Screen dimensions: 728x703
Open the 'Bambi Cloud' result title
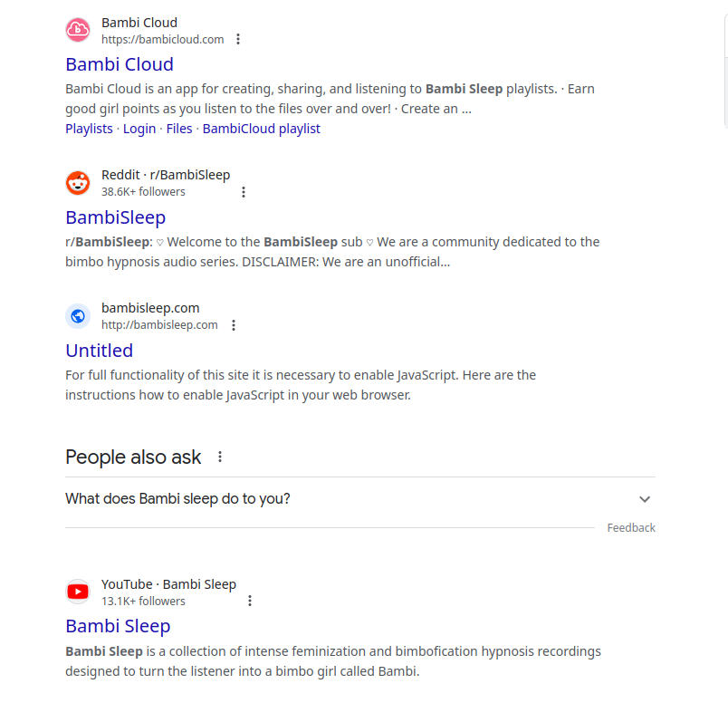point(119,64)
